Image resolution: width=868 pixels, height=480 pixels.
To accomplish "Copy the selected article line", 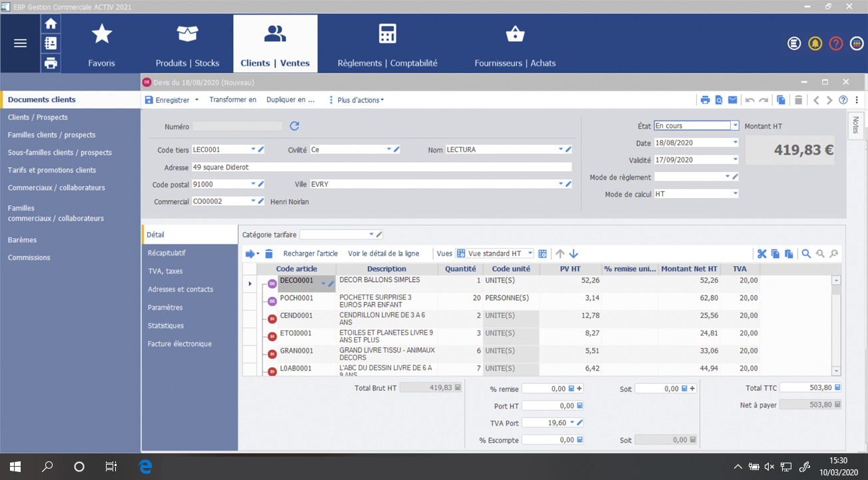I will (x=775, y=254).
